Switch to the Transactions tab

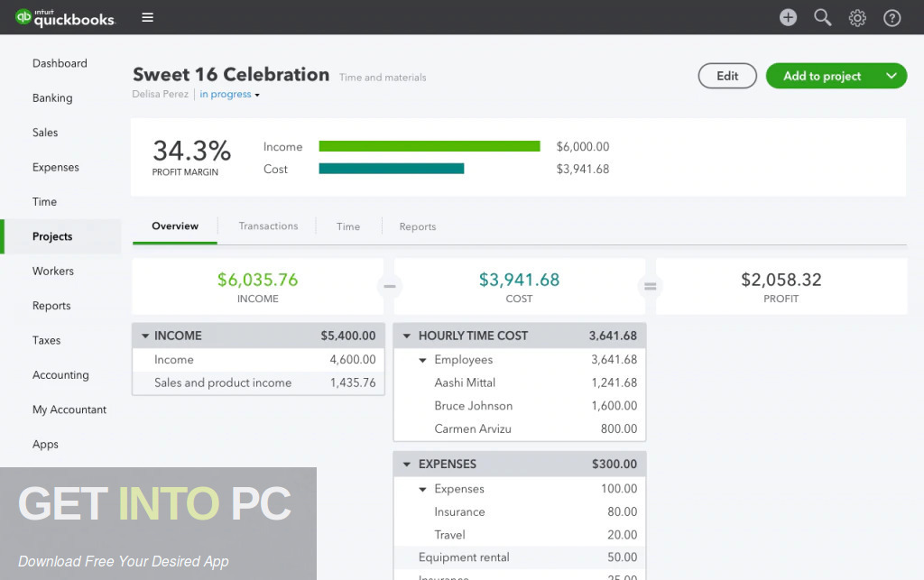pos(267,226)
